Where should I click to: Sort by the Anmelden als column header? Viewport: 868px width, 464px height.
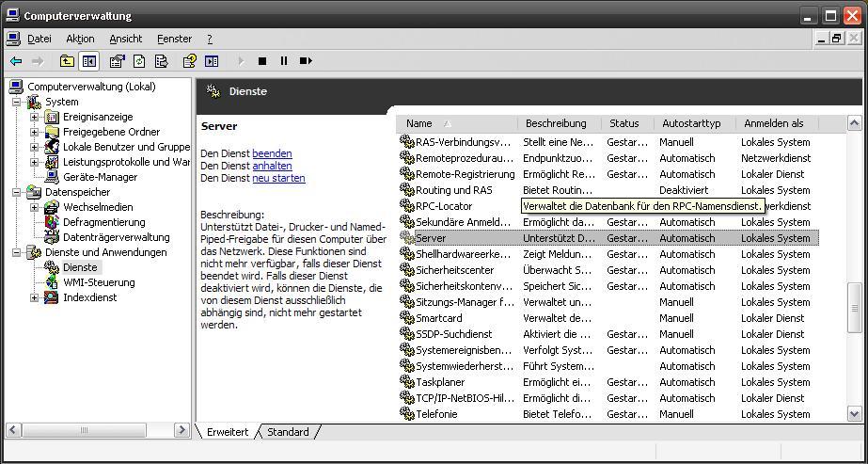(x=777, y=123)
